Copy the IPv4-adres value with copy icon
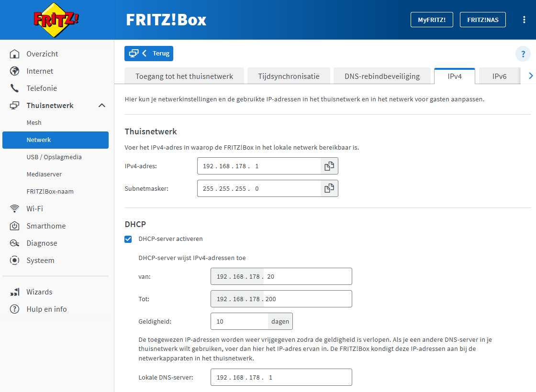The height and width of the screenshot is (392, 536). click(x=329, y=166)
